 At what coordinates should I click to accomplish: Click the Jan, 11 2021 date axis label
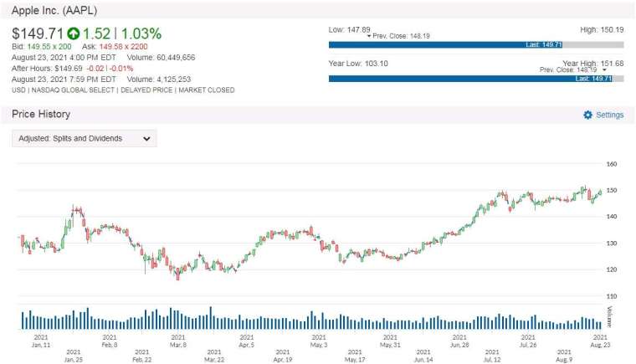click(x=40, y=341)
